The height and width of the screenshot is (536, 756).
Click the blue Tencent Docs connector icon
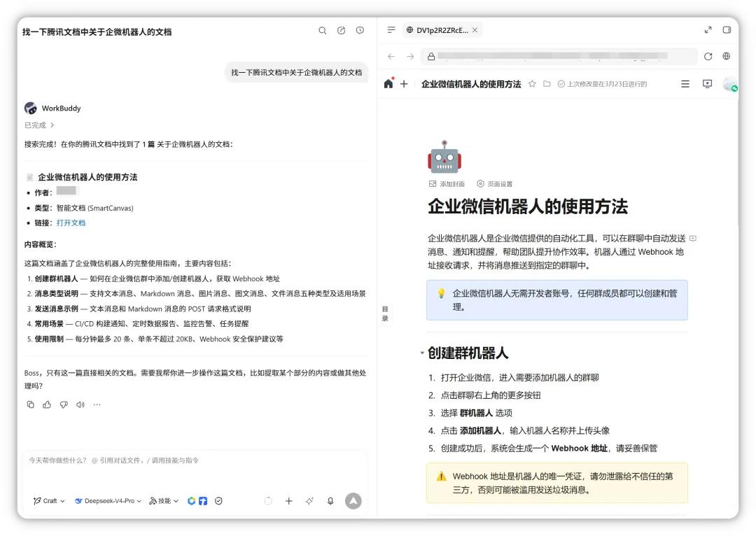[x=203, y=501]
